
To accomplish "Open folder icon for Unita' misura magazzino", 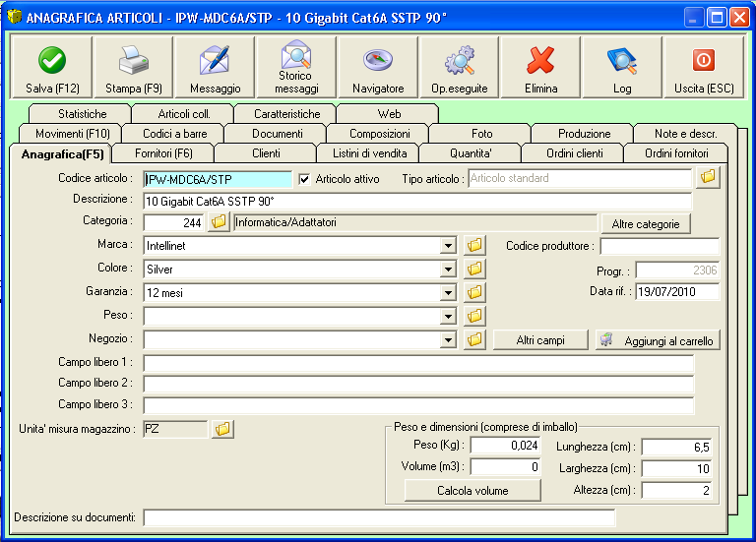I will (x=222, y=428).
